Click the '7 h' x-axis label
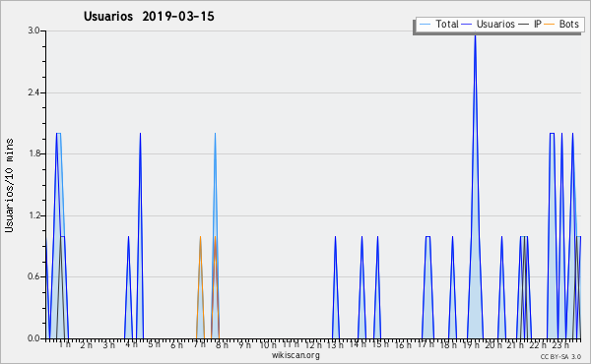Image resolution: width=591 pixels, height=364 pixels. 199,344
